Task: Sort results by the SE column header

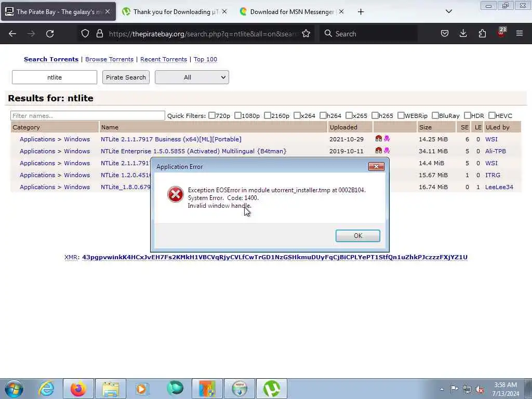Action: click(464, 127)
